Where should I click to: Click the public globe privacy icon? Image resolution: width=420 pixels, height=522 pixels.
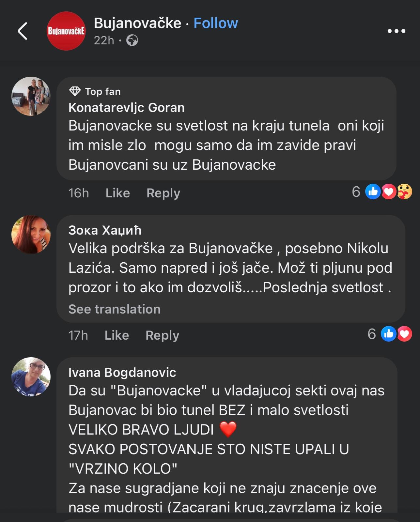[132, 40]
